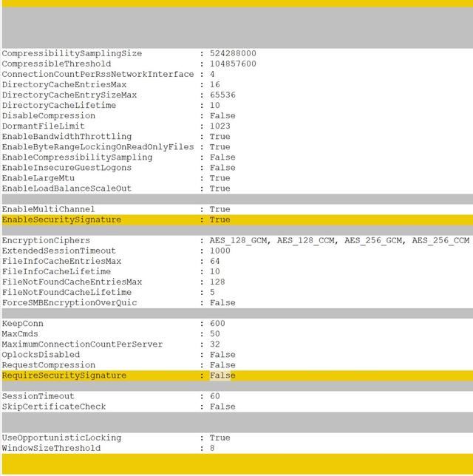Select the EnableMultiChannel property name

pyautogui.click(x=49, y=210)
